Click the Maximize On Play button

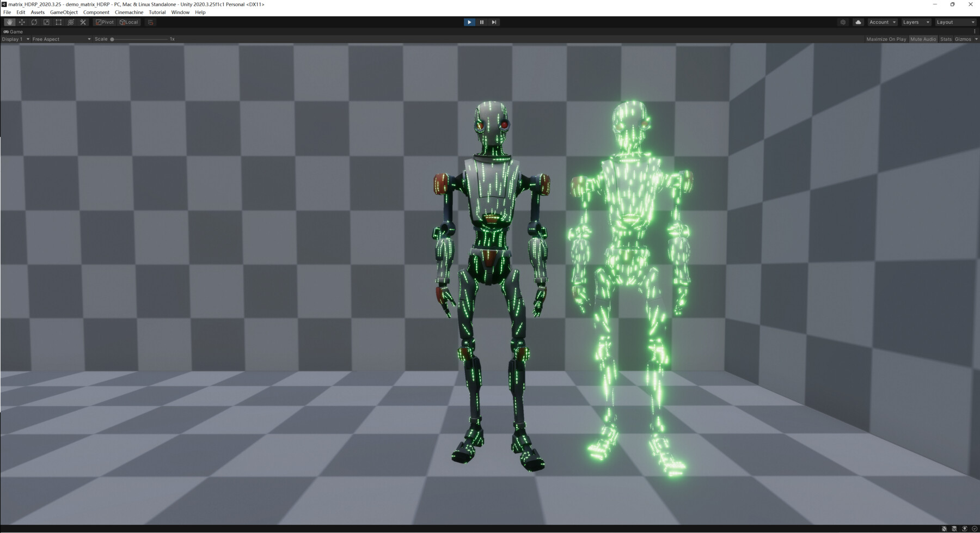tap(885, 39)
